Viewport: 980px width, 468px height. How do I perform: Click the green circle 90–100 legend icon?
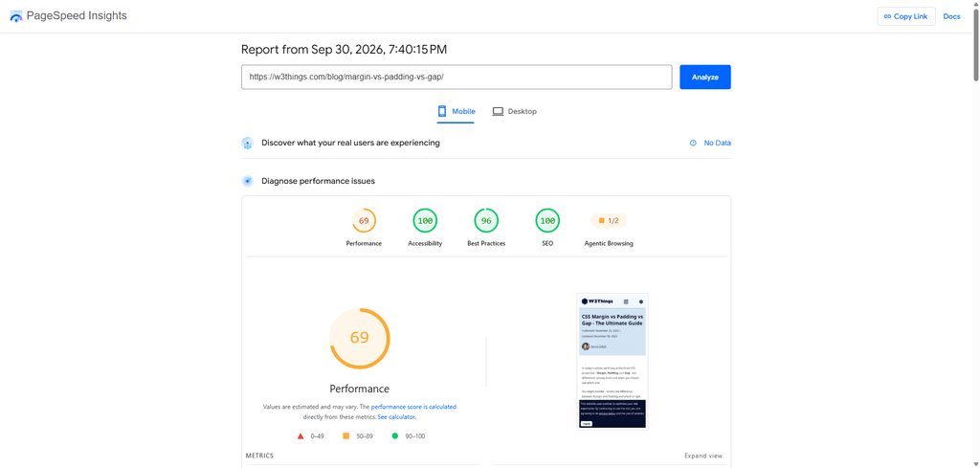click(395, 436)
